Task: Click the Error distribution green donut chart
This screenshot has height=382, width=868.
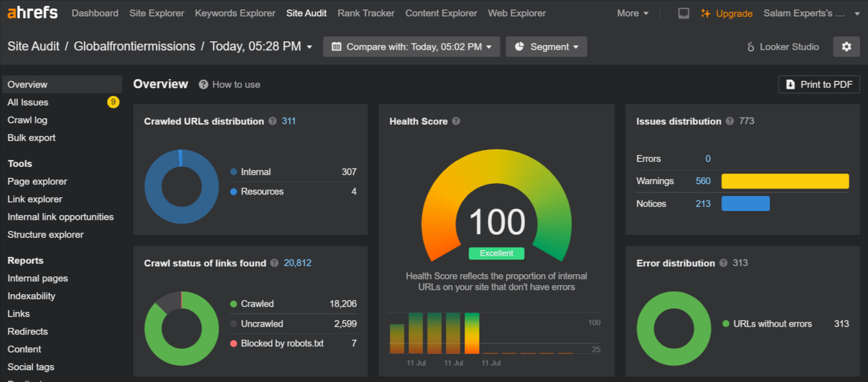Action: (x=674, y=328)
